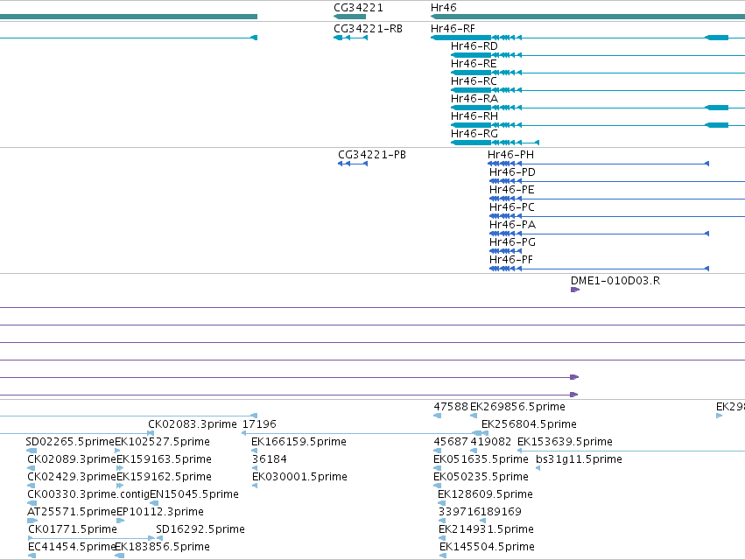Click the DME1-010D03.R purple arrow glyph
The height and width of the screenshot is (560, 745).
point(575,290)
